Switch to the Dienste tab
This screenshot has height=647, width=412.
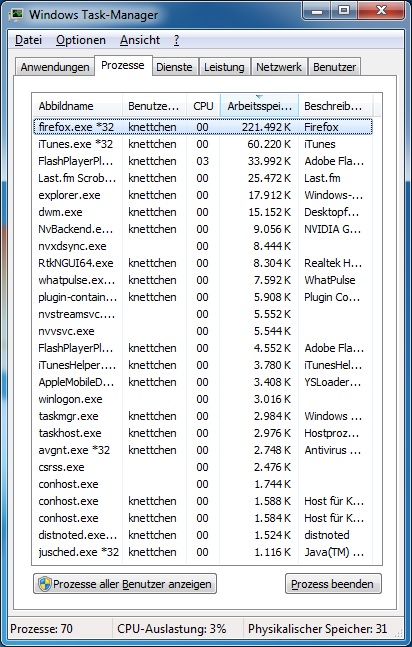coord(174,67)
